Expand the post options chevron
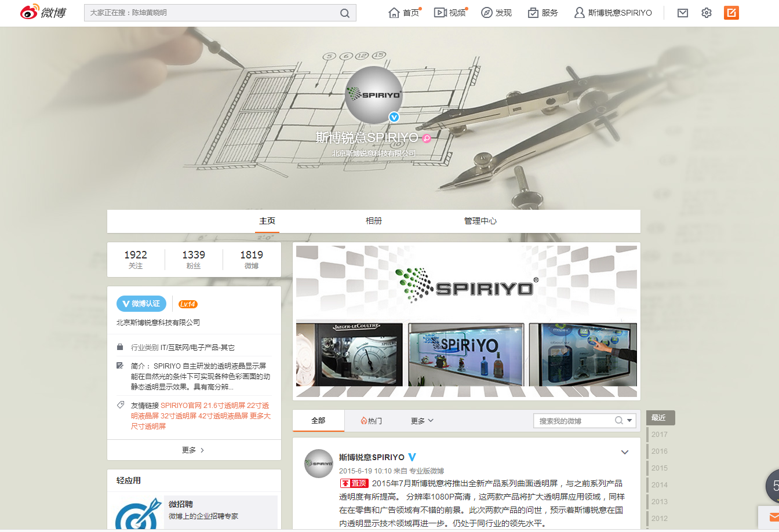 point(625,453)
